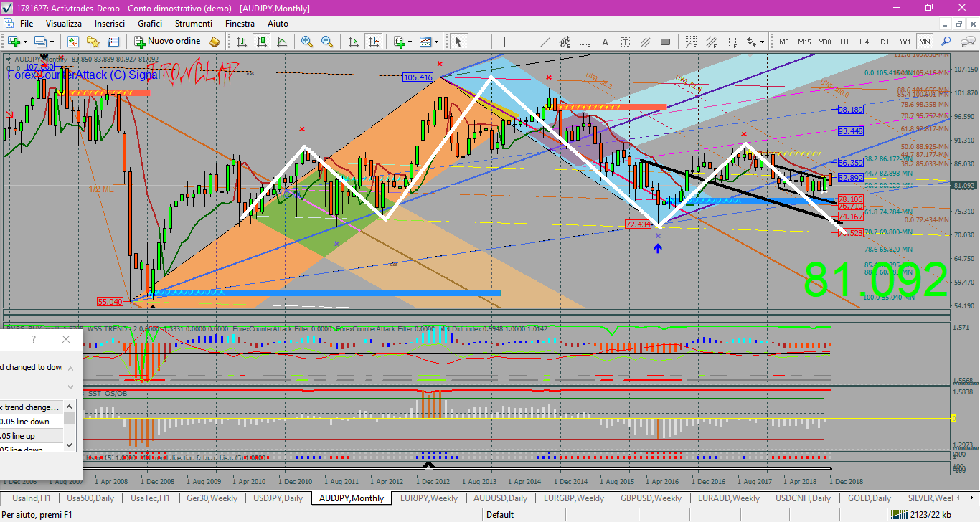980x522 pixels.
Task: Switch to the EURJPY,Weekly chart tab
Action: (429, 498)
